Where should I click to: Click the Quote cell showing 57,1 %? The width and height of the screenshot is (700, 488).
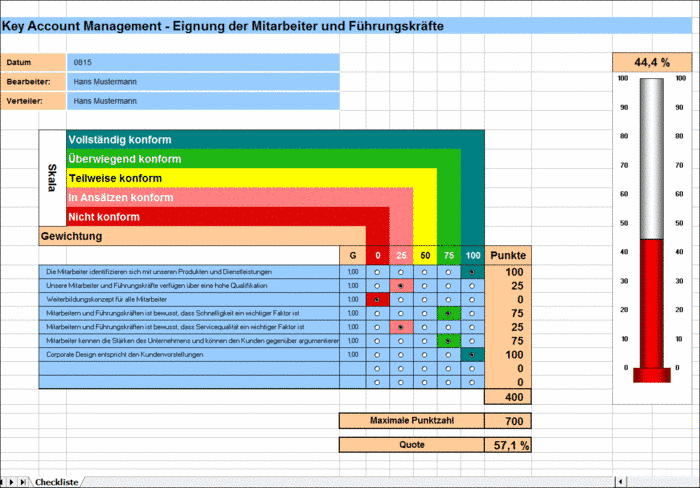pos(508,445)
